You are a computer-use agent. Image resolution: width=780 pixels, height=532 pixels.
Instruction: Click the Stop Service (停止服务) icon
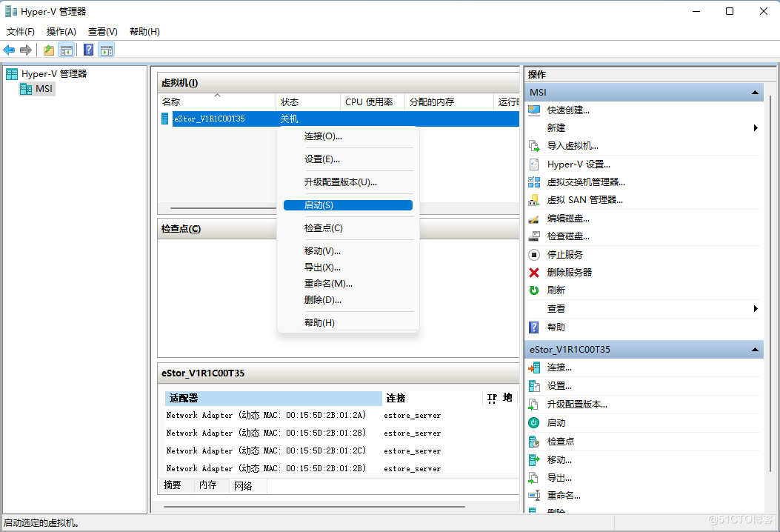tap(534, 255)
